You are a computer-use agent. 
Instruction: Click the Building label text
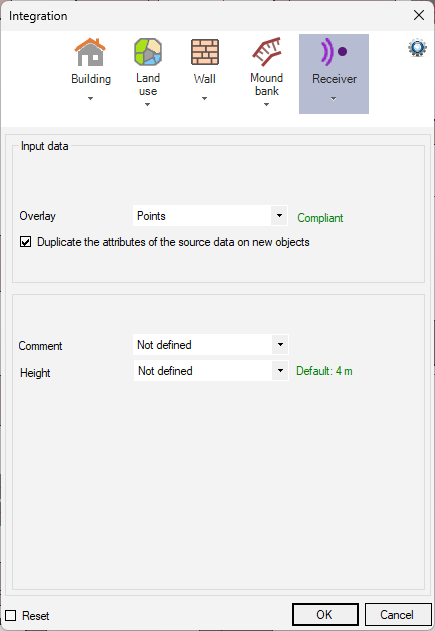pos(91,79)
